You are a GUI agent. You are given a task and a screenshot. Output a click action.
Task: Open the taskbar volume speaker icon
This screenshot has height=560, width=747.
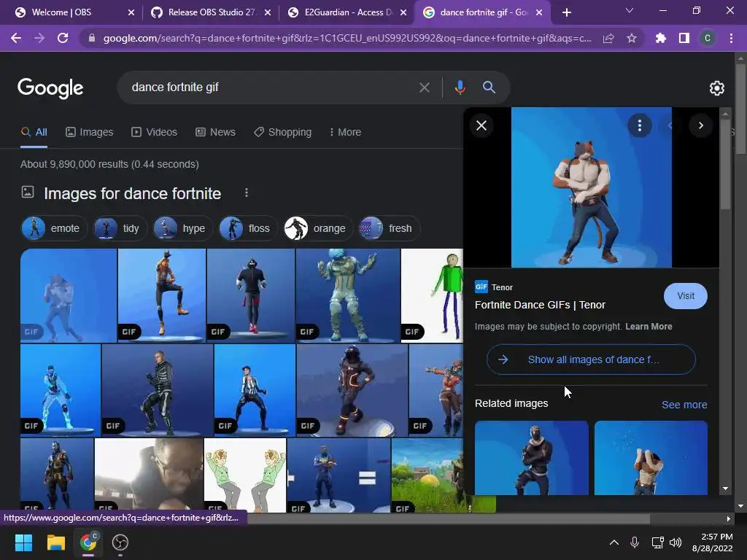(x=676, y=542)
